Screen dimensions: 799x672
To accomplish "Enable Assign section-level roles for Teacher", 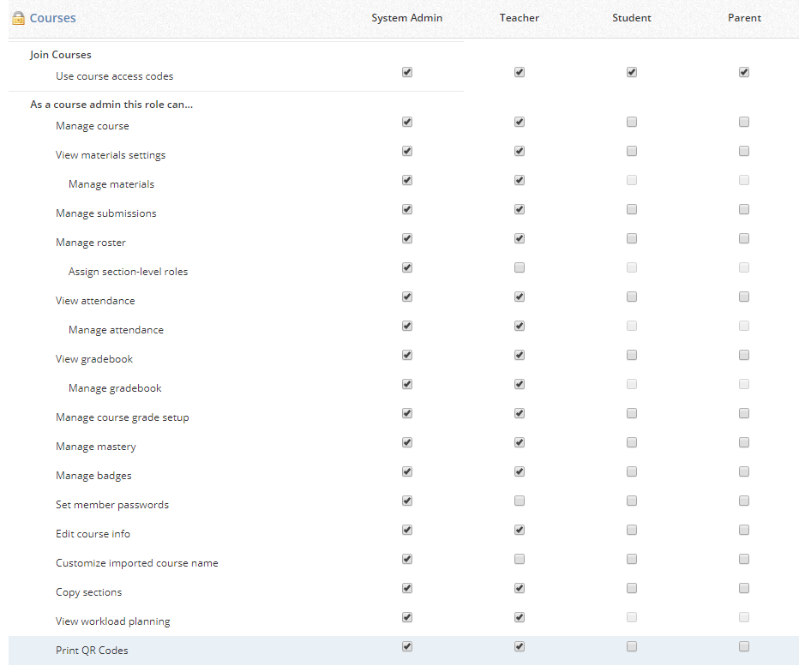I will (520, 268).
